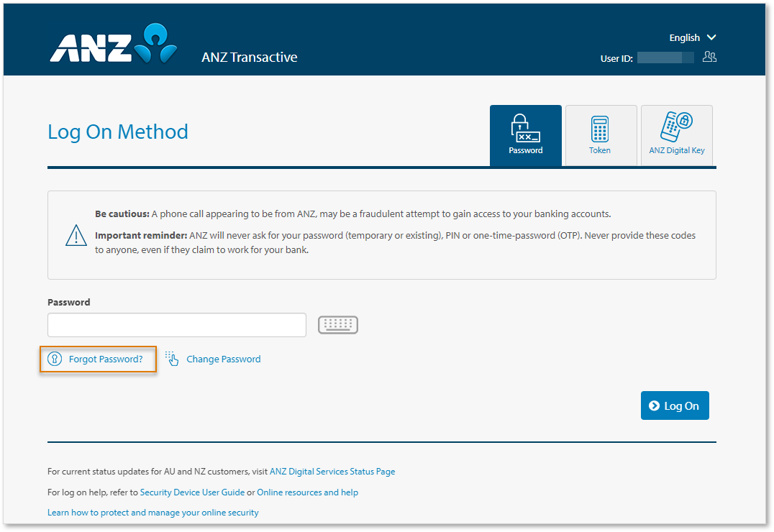Open Learn how to protect online security link
774x532 pixels.
tap(153, 513)
